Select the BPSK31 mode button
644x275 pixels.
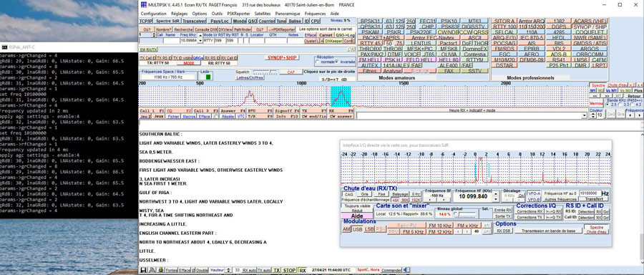click(370, 21)
